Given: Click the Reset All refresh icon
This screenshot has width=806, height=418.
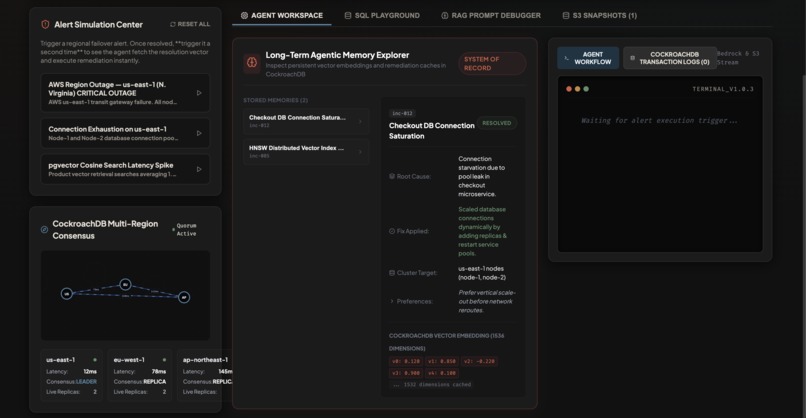Looking at the screenshot, I should click(173, 24).
